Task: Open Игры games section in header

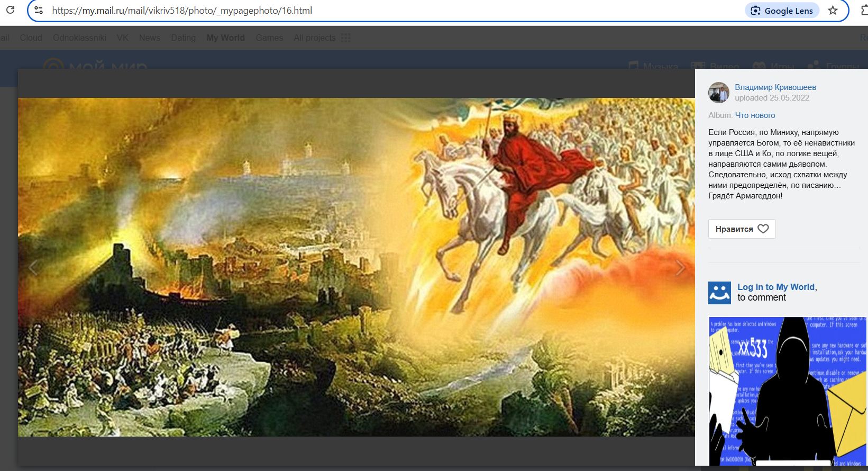Action: 773,66
